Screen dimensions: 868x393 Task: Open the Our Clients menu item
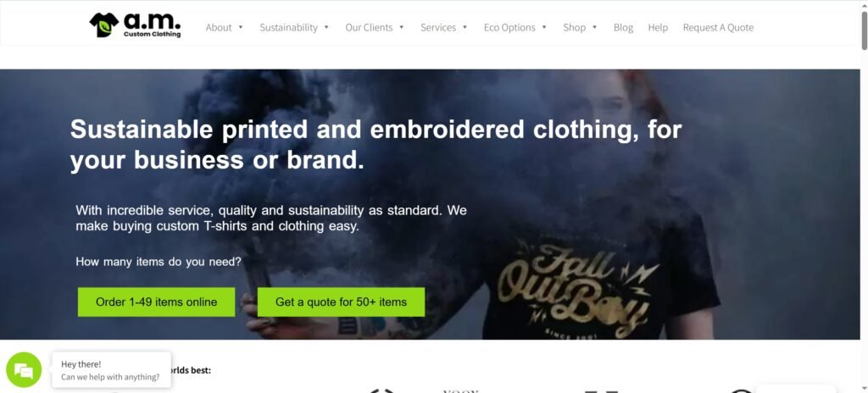click(369, 27)
